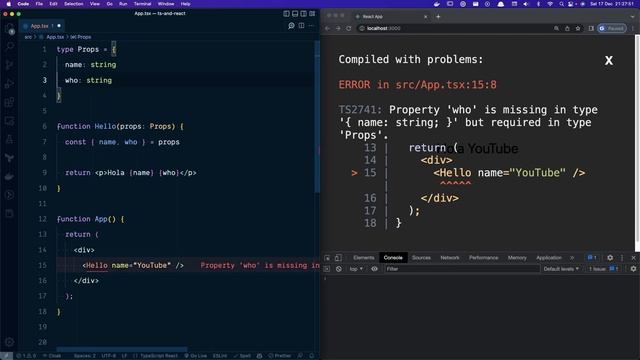This screenshot has height=360, width=640.
Task: Close the DevTools panel
Action: pyautogui.click(x=633, y=258)
